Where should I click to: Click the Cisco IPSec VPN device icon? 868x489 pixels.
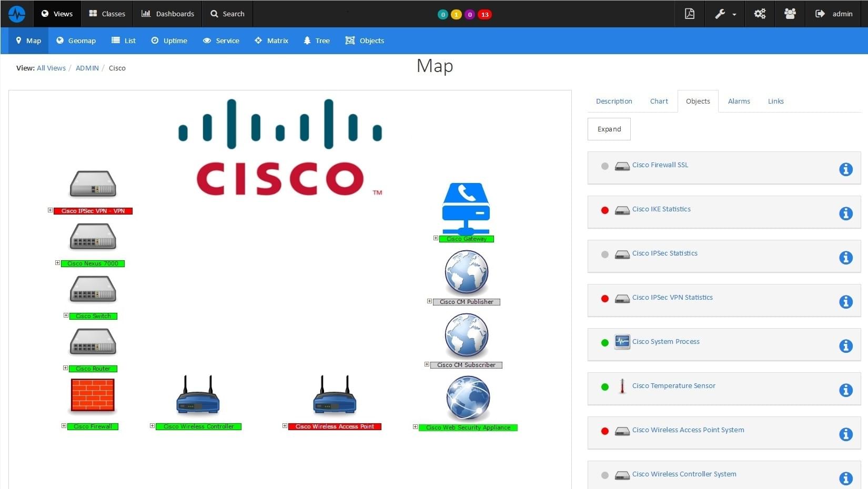click(93, 184)
